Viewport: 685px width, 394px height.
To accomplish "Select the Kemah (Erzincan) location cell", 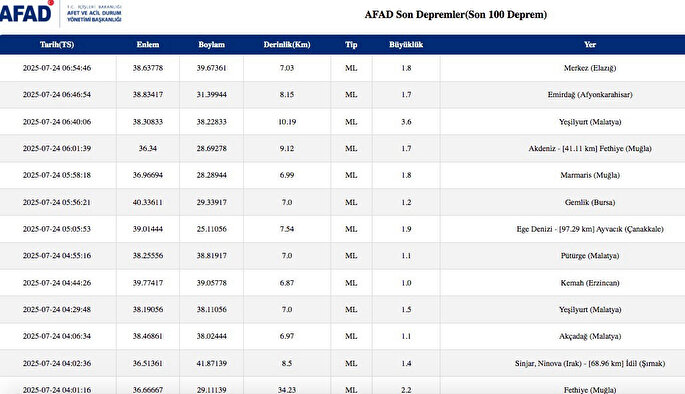I will click(590, 283).
